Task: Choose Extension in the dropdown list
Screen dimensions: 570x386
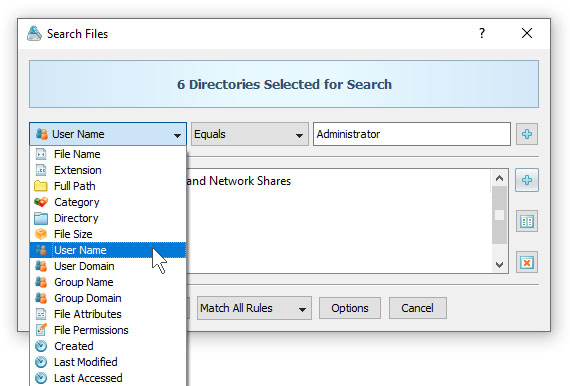Action: (108, 170)
